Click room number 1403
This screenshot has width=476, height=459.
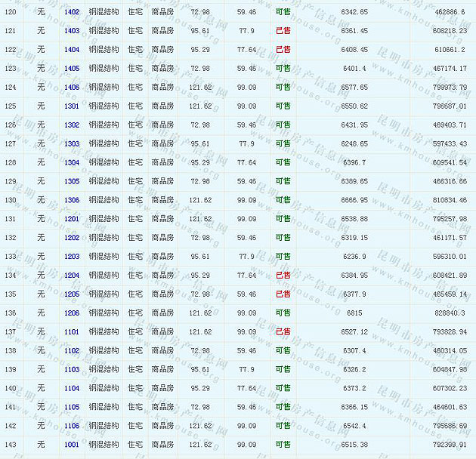(71, 31)
